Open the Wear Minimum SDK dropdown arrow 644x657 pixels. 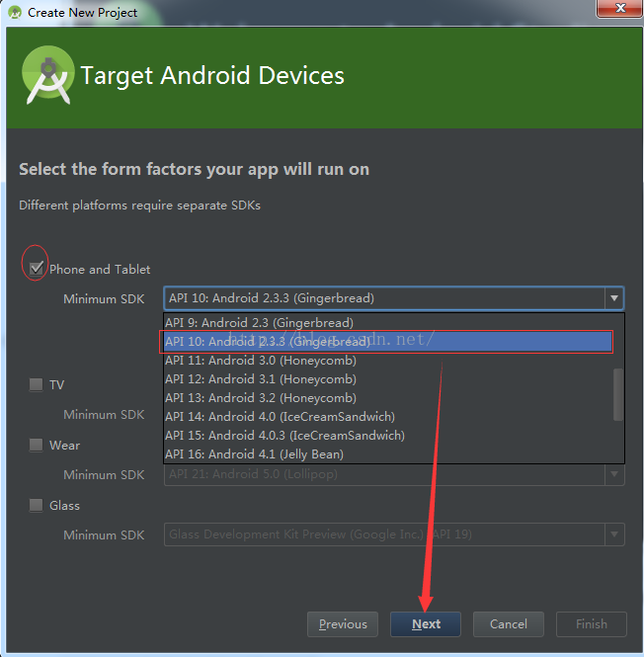point(614,474)
